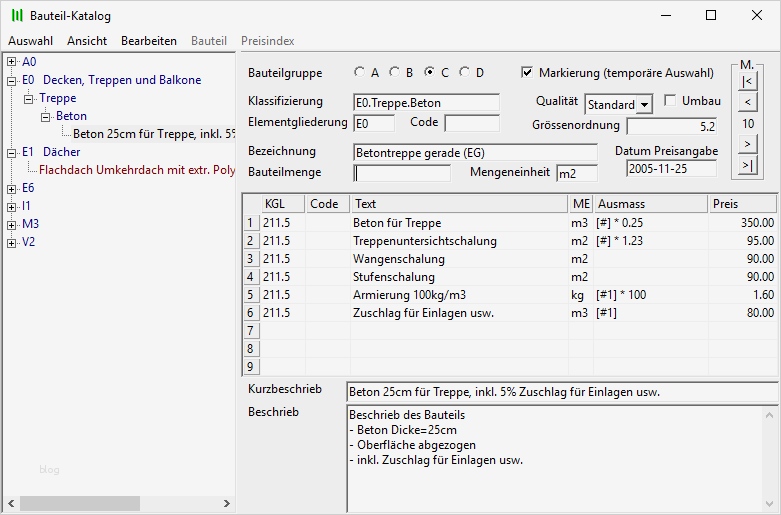Open the Preisindex menu

point(267,41)
